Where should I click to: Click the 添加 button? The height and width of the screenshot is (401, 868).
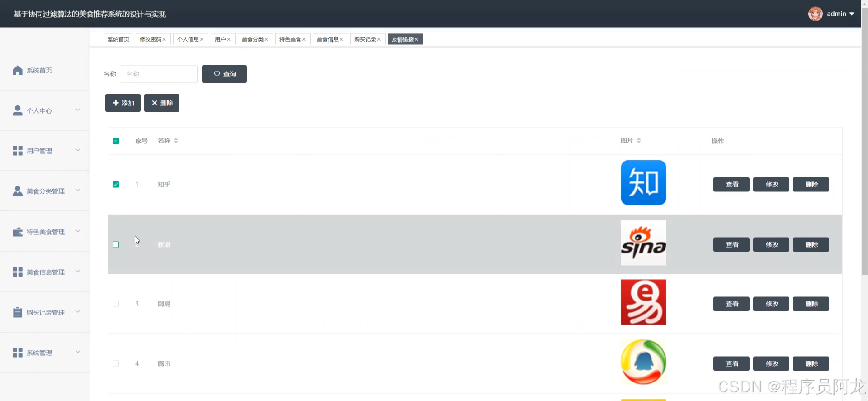tap(123, 103)
